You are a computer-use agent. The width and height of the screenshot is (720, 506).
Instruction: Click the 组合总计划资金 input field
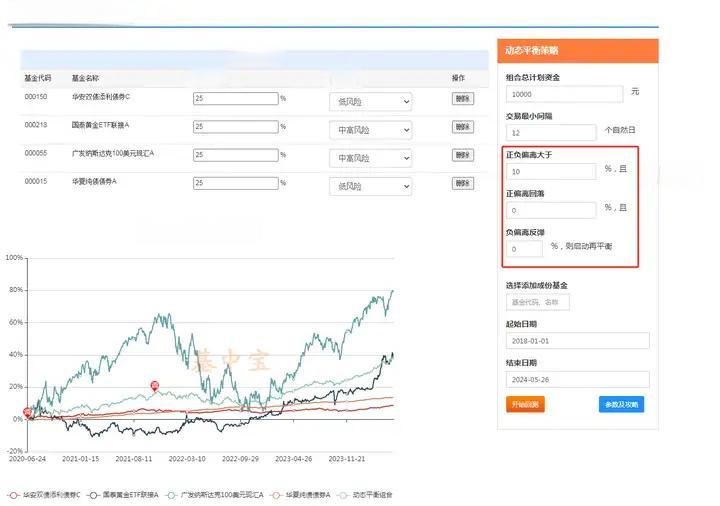564,93
